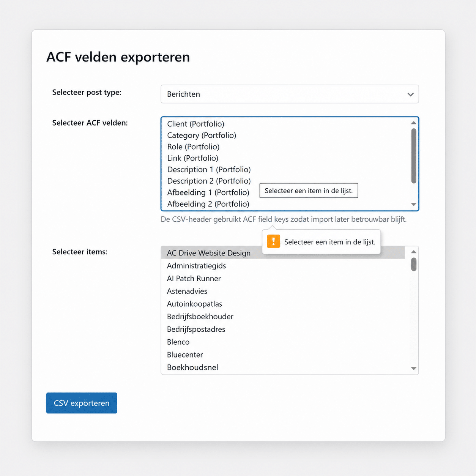Viewport: 476px width, 476px height.
Task: Click the ACF fields list scrollbar thumb
Action: coord(414,156)
